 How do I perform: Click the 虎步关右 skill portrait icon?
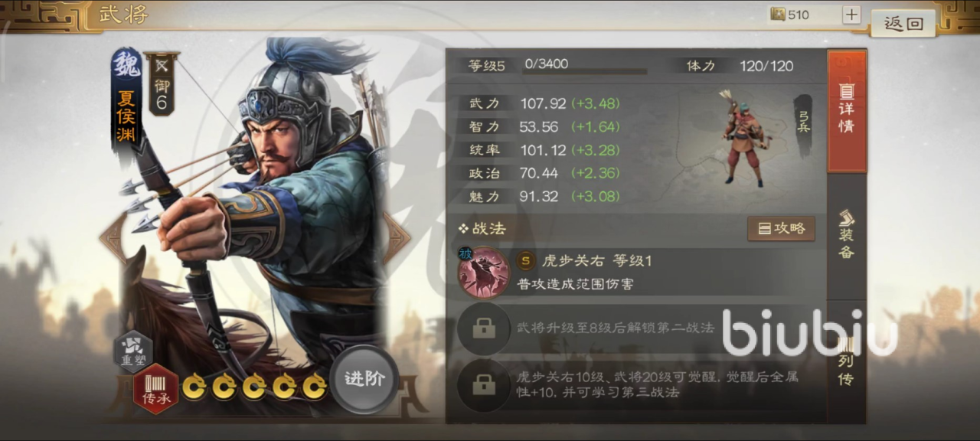point(484,273)
